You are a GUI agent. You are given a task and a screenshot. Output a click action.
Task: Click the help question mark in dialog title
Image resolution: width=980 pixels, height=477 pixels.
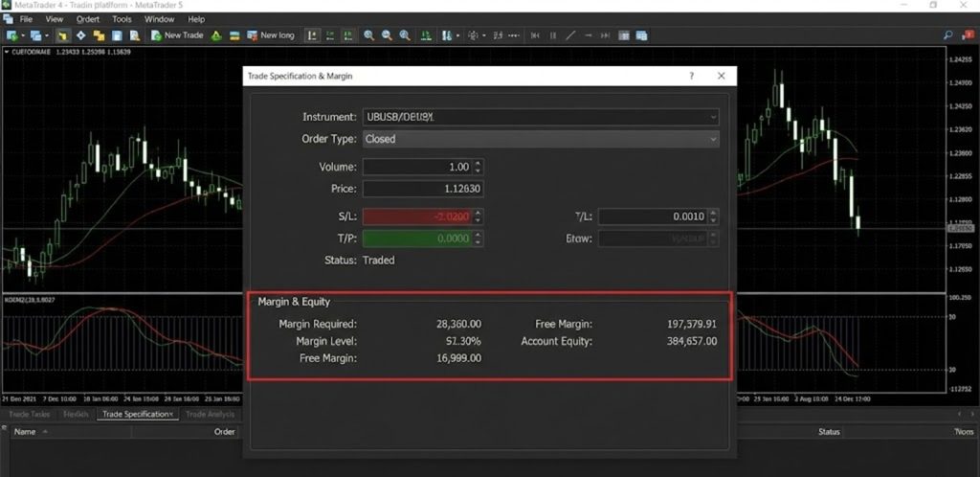coord(691,76)
